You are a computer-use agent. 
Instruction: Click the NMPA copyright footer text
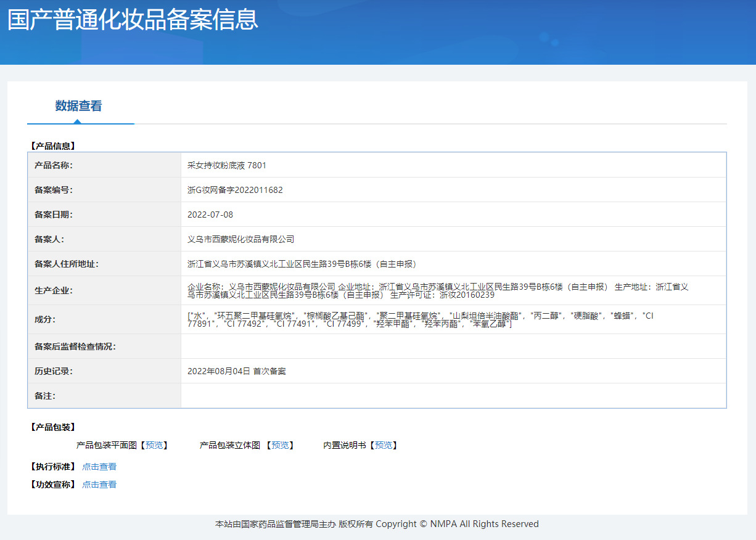pyautogui.click(x=377, y=524)
